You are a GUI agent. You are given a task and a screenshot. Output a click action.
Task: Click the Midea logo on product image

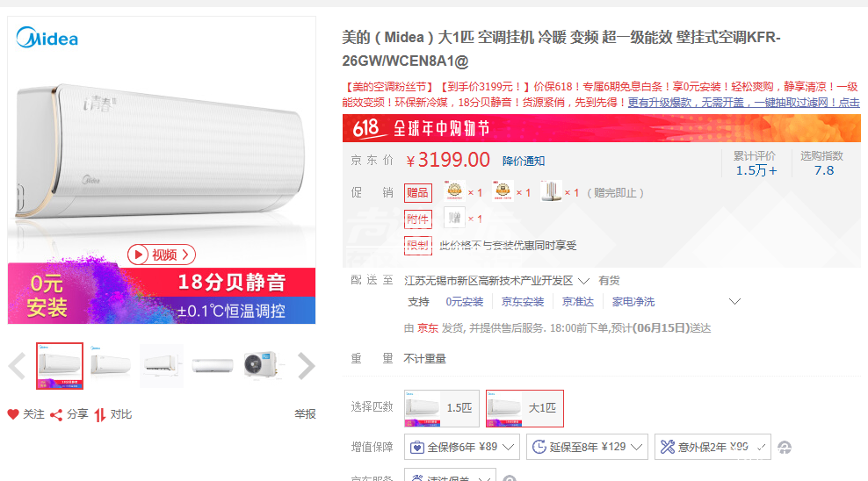47,38
